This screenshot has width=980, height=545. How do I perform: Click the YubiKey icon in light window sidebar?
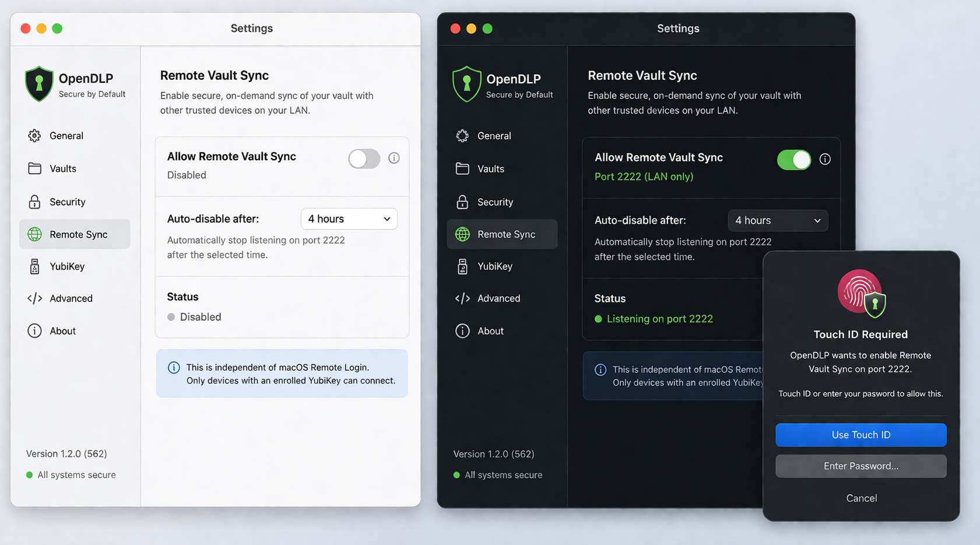pos(34,266)
